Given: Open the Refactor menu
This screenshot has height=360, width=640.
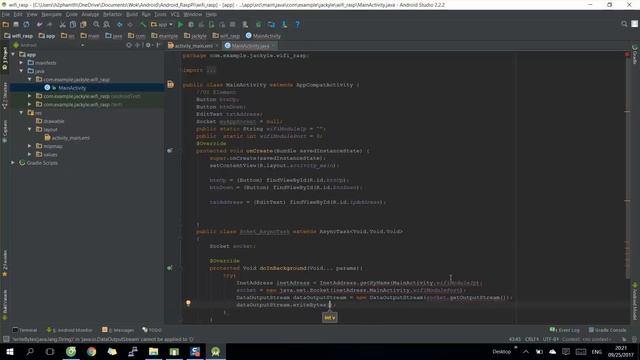Looking at the screenshot, I should [112, 14].
